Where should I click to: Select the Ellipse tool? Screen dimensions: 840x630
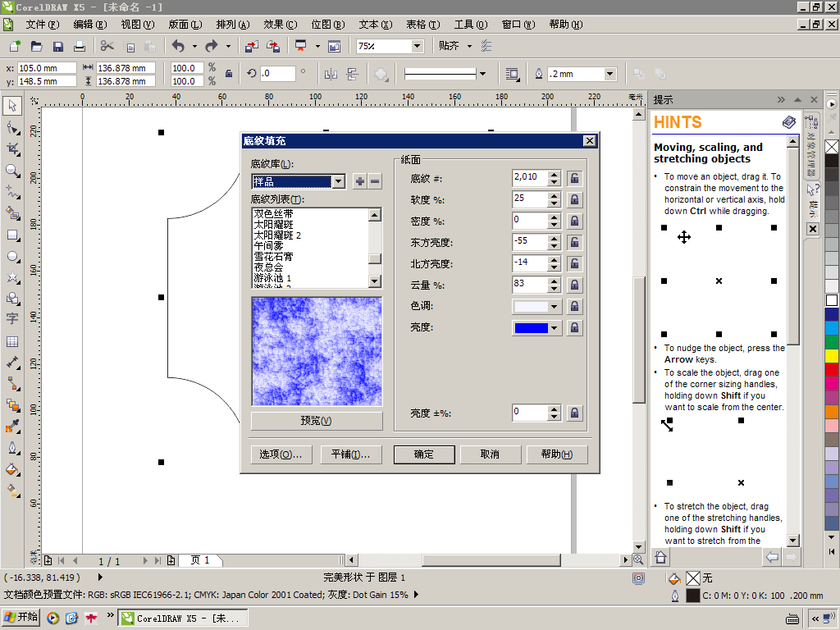pyautogui.click(x=12, y=257)
